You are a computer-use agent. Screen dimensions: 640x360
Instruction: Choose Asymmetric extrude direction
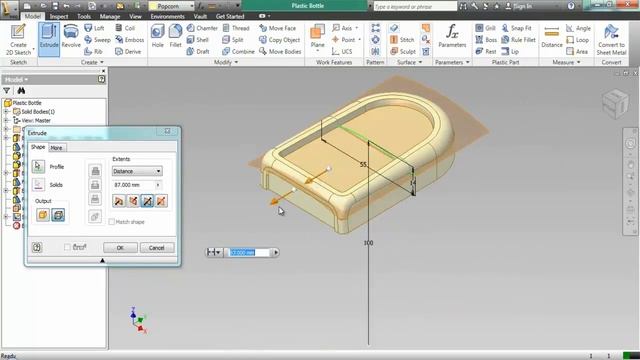[161, 200]
